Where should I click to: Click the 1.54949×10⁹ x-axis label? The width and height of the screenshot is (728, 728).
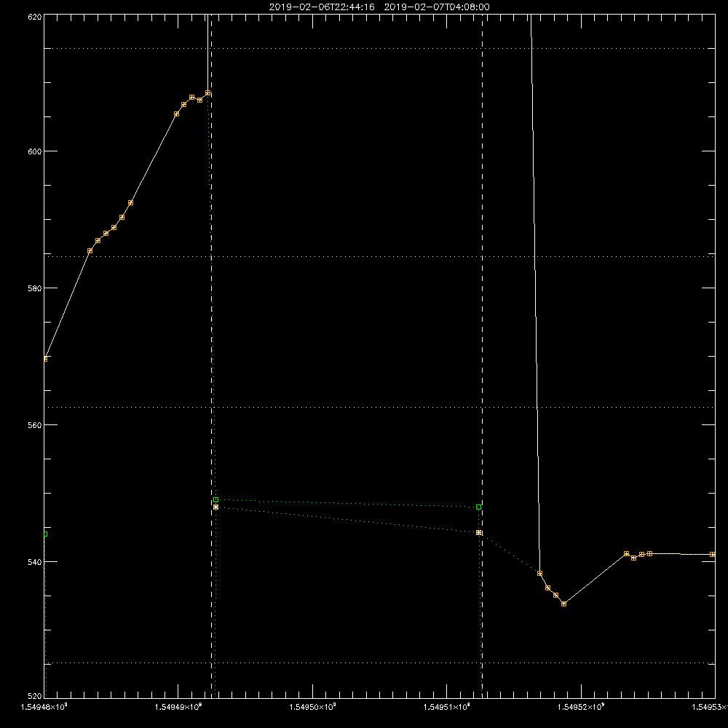(x=178, y=707)
